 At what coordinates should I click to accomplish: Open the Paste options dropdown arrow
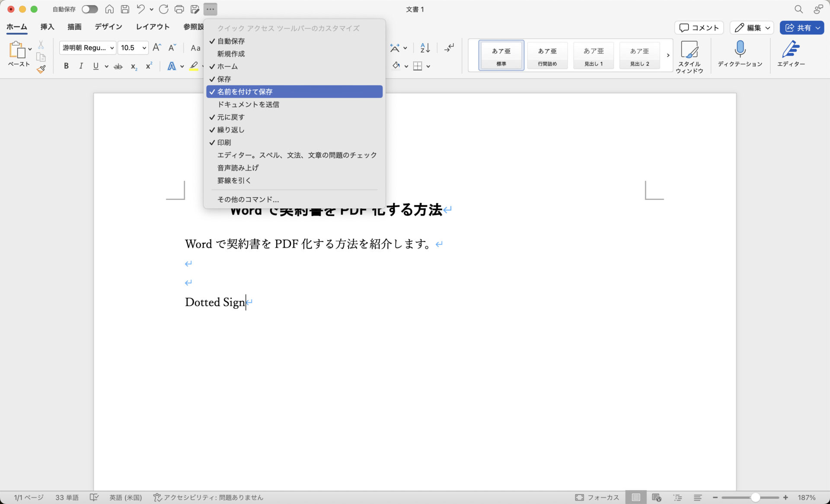[x=30, y=49]
